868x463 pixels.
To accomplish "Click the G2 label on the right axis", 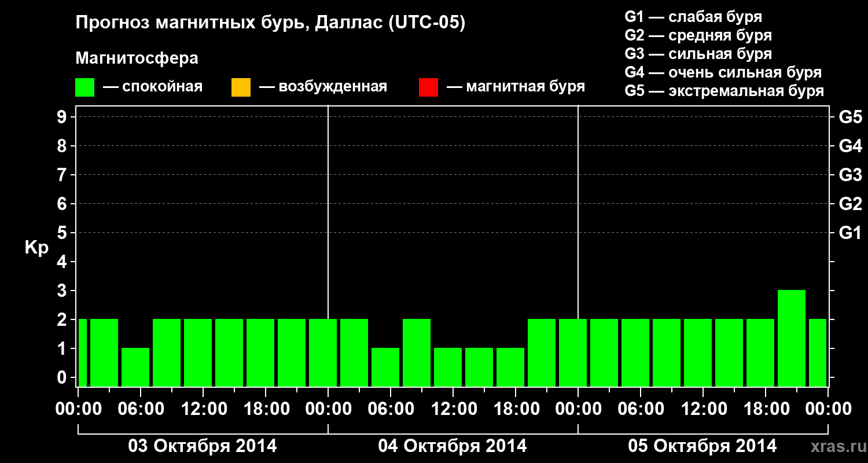I will coord(851,204).
